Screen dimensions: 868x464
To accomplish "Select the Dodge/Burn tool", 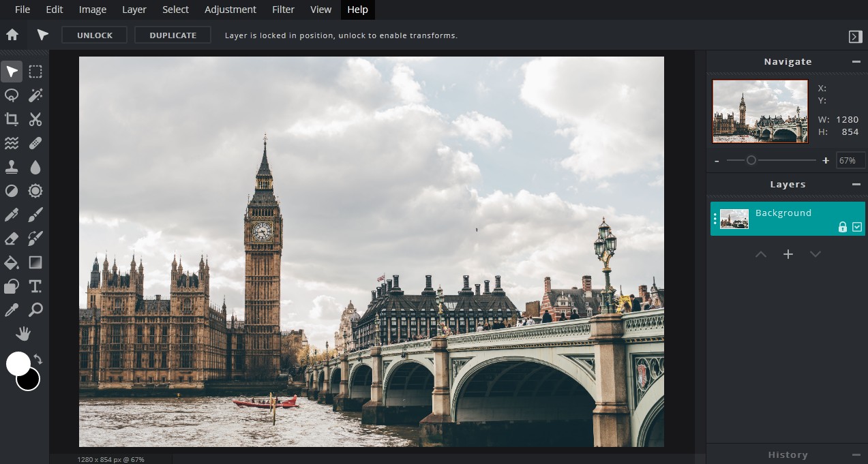I will [12, 191].
